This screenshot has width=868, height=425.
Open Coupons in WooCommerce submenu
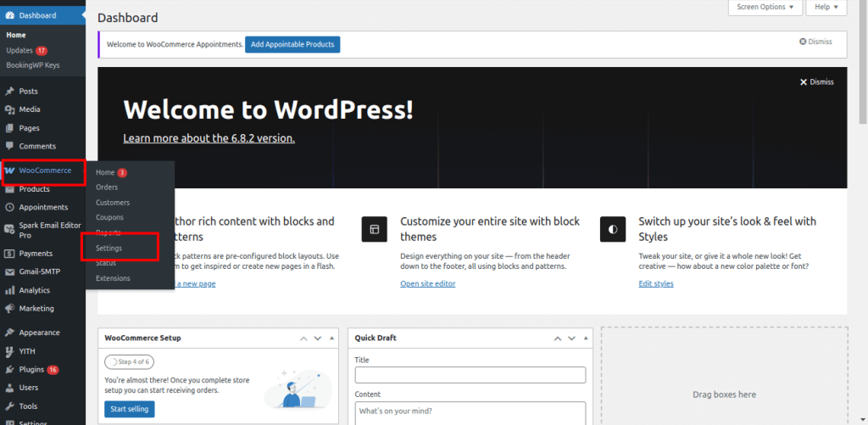point(109,218)
